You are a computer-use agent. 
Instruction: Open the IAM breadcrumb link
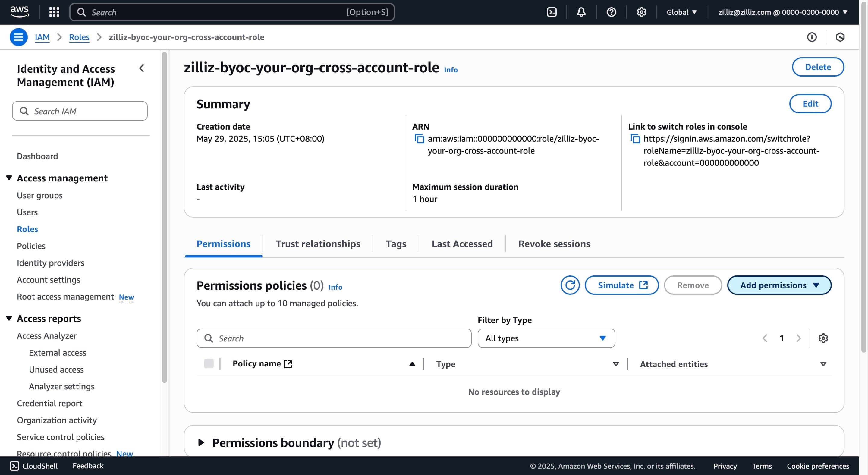click(42, 37)
